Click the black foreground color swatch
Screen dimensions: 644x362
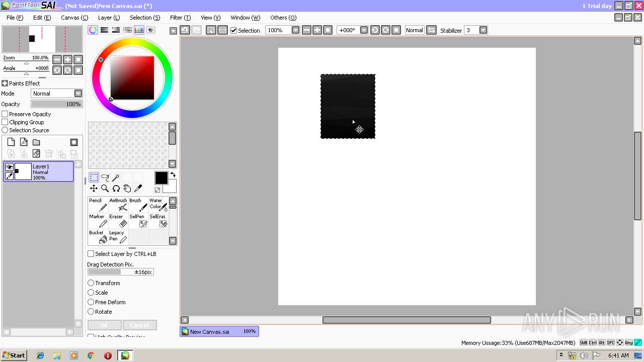tap(161, 178)
